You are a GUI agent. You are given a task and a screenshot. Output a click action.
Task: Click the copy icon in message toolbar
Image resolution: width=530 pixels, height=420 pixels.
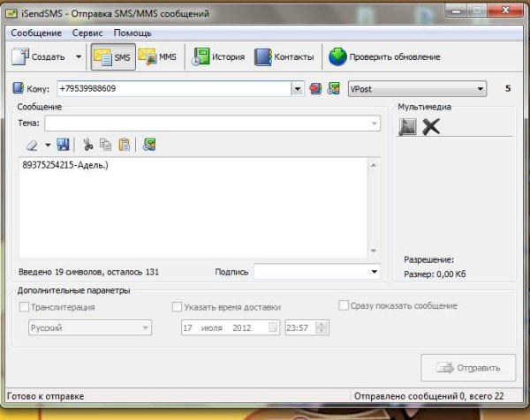pos(105,145)
